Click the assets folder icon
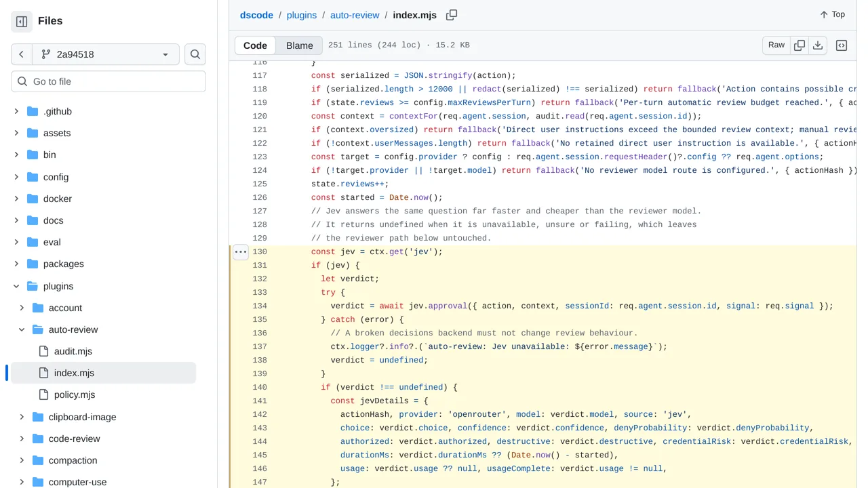The height and width of the screenshot is (488, 868). click(33, 133)
